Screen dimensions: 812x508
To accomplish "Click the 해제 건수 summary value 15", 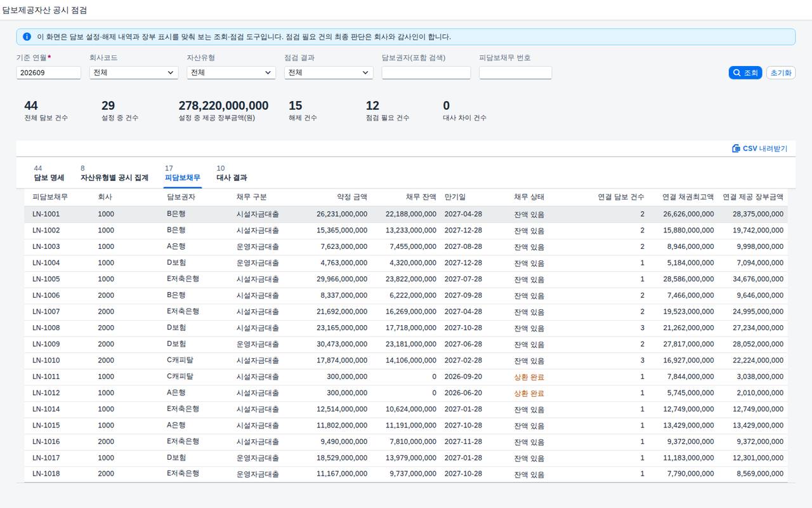I will [295, 106].
